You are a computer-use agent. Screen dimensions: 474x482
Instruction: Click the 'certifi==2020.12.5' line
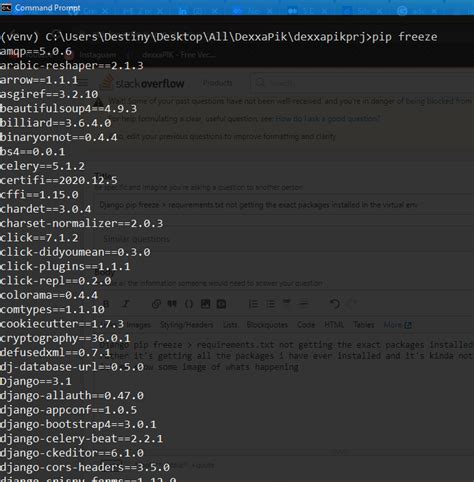point(59,180)
